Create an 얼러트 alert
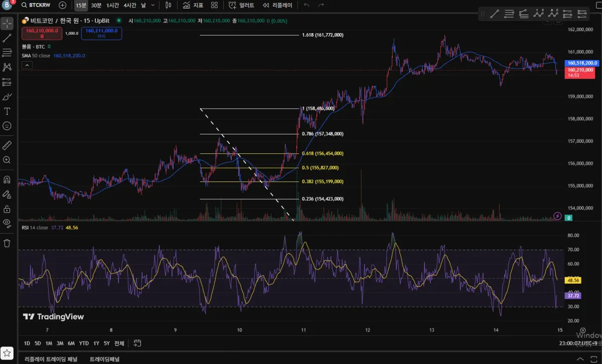This screenshot has height=364, width=602. click(x=241, y=5)
